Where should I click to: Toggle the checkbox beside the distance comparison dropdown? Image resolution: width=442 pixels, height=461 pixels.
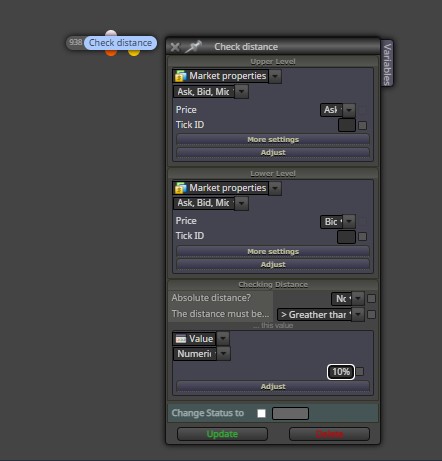[371, 314]
